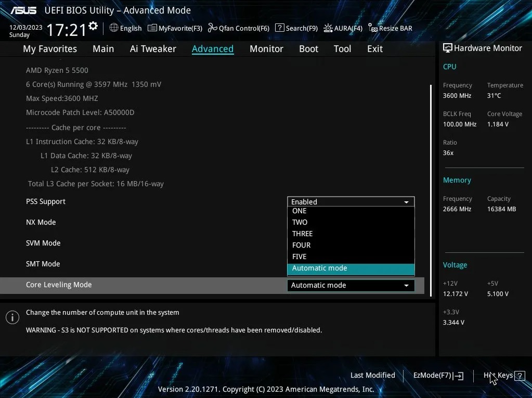Click the Qfan Control(F6) label

click(244, 28)
